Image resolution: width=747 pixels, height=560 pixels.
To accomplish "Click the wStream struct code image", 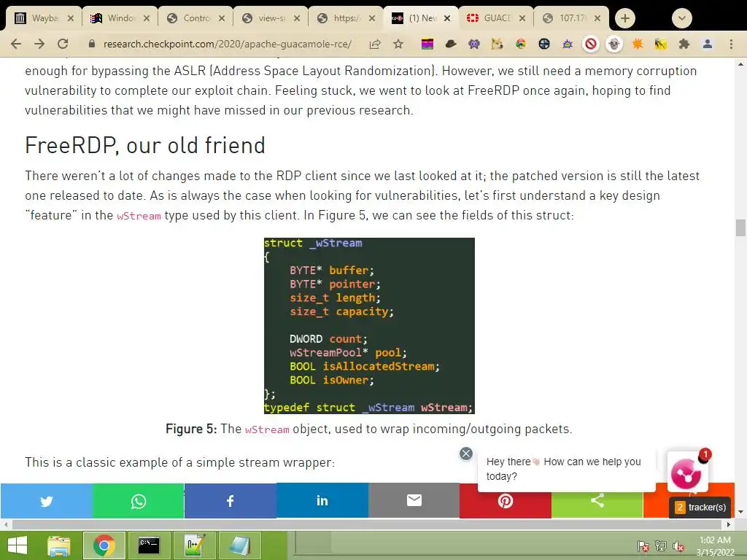I will point(369,326).
